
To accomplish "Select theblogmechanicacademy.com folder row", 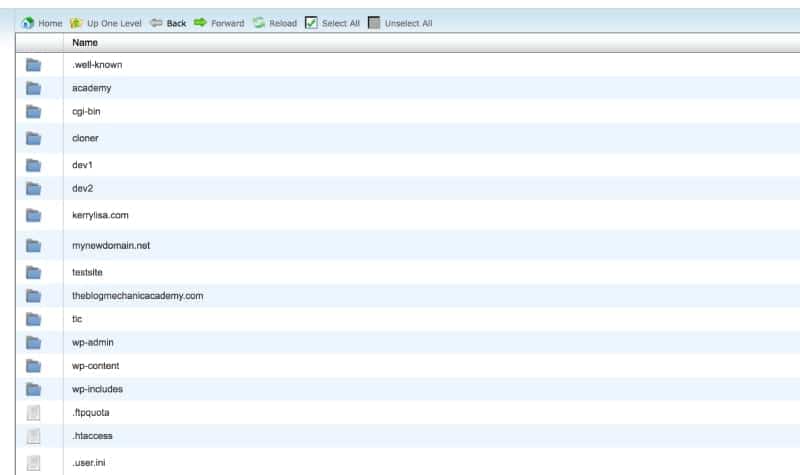I will (138, 296).
